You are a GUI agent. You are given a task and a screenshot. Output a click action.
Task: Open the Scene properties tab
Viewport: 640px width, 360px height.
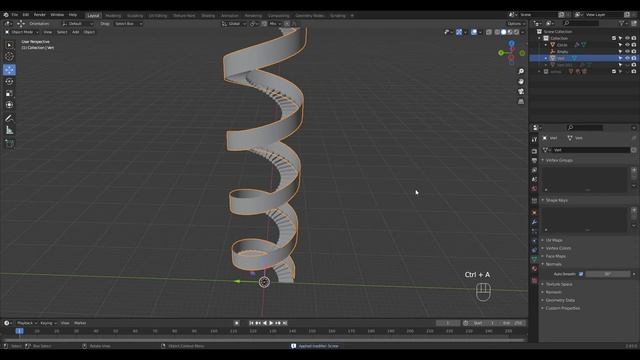pyautogui.click(x=534, y=180)
